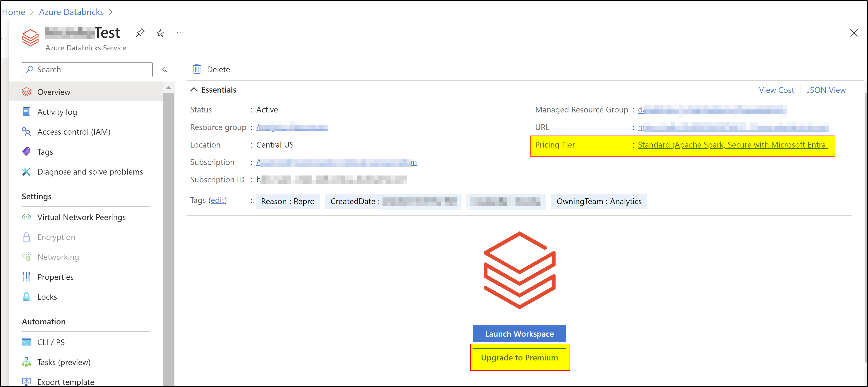The width and height of the screenshot is (868, 387).
Task: Click the blurred Subscription ID value
Action: 332,180
